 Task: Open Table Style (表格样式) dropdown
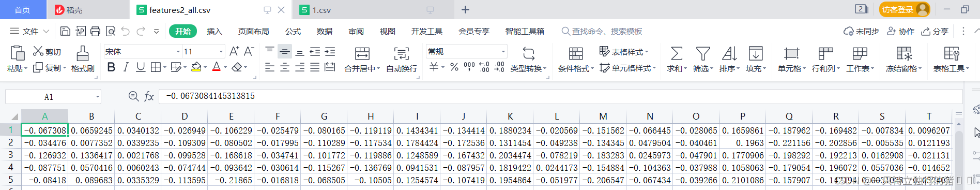coord(624,51)
